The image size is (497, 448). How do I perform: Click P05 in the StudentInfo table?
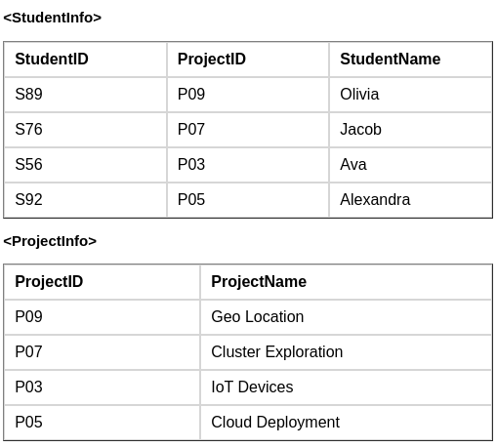coord(248,200)
